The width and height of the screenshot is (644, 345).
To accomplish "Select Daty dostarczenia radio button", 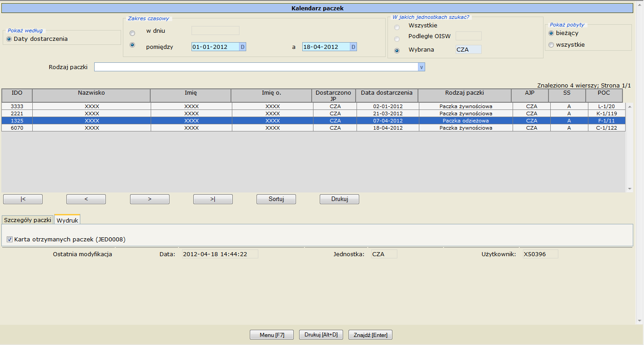I will tap(9, 39).
